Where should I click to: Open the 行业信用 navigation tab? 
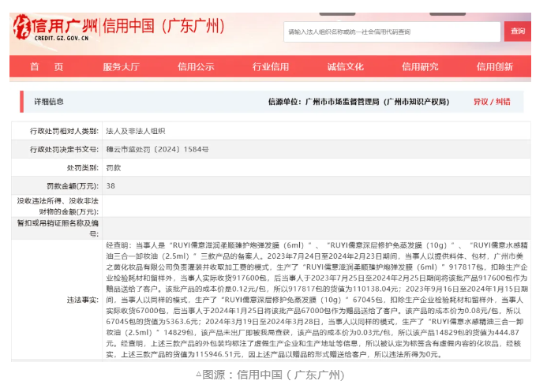(271, 66)
